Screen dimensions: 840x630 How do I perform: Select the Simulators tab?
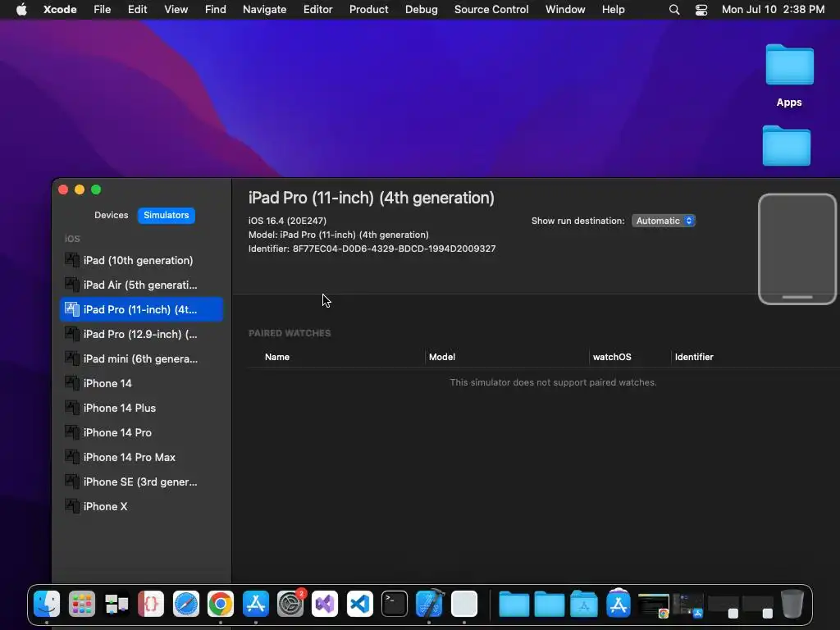[x=166, y=215]
